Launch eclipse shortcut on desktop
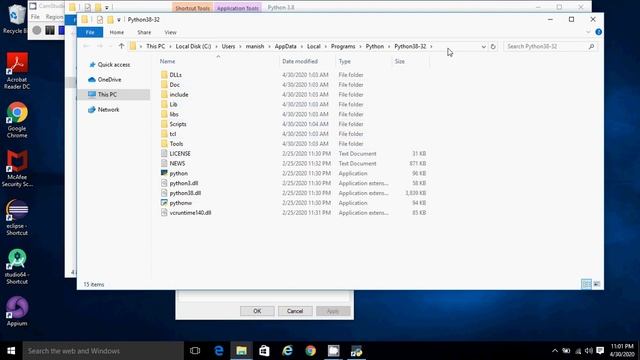Viewport: 640px width, 360px height. coord(17,218)
